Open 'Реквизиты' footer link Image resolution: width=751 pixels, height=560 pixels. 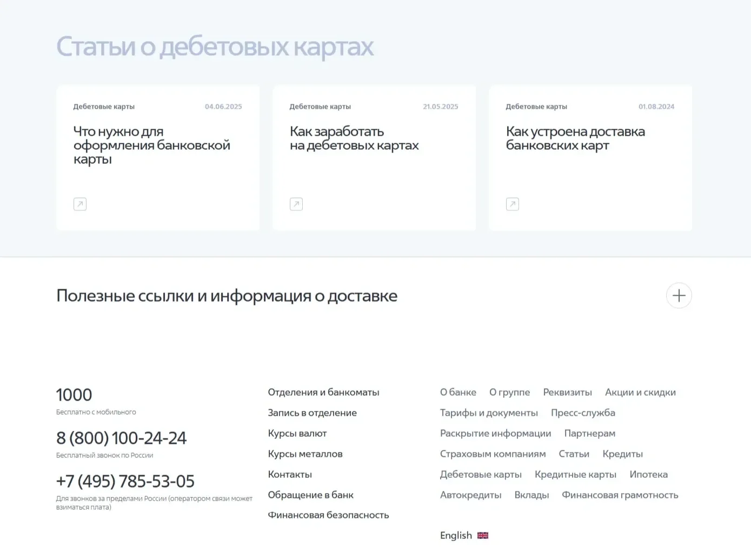pos(567,392)
